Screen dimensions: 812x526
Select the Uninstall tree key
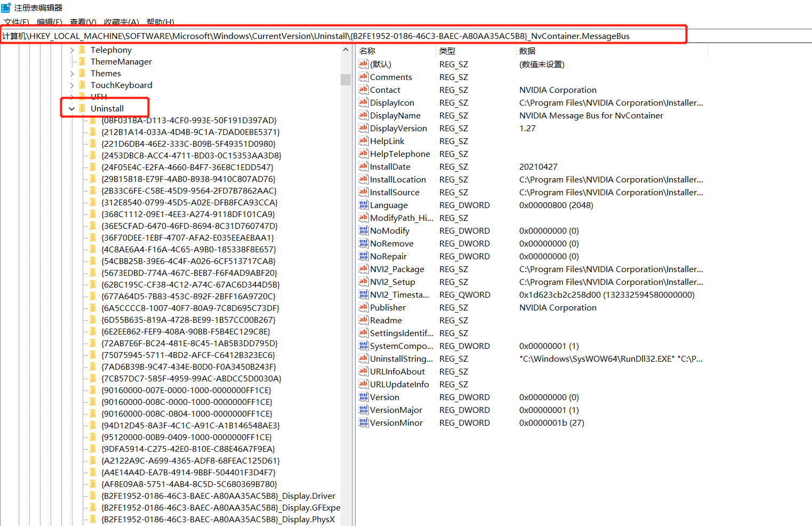tap(107, 108)
